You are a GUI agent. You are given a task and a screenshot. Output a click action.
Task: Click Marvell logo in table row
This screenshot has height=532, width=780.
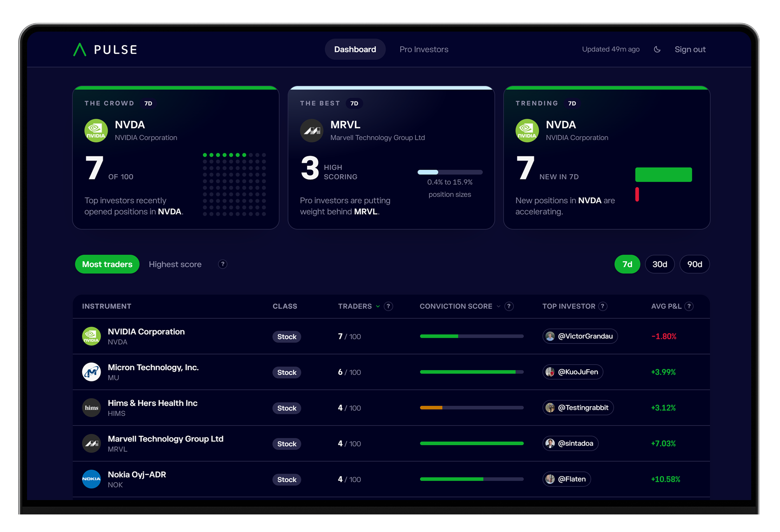click(91, 444)
